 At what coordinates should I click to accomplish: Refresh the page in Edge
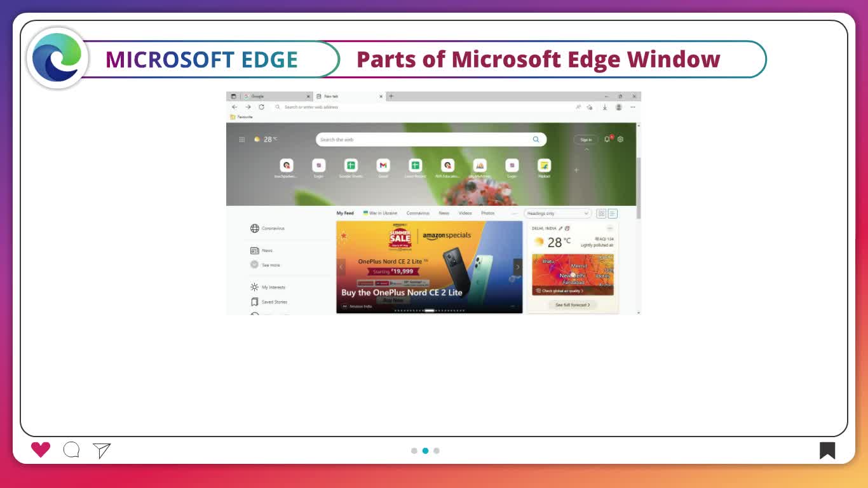(x=261, y=107)
